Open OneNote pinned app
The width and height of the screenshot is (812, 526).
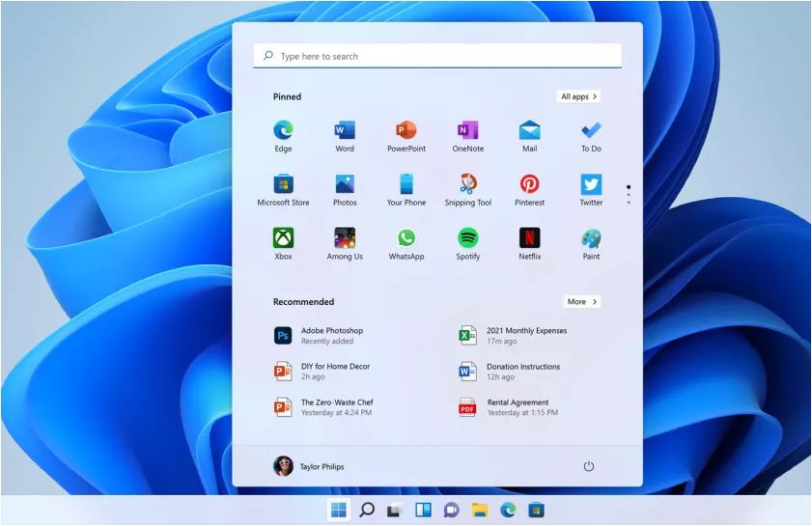(467, 136)
